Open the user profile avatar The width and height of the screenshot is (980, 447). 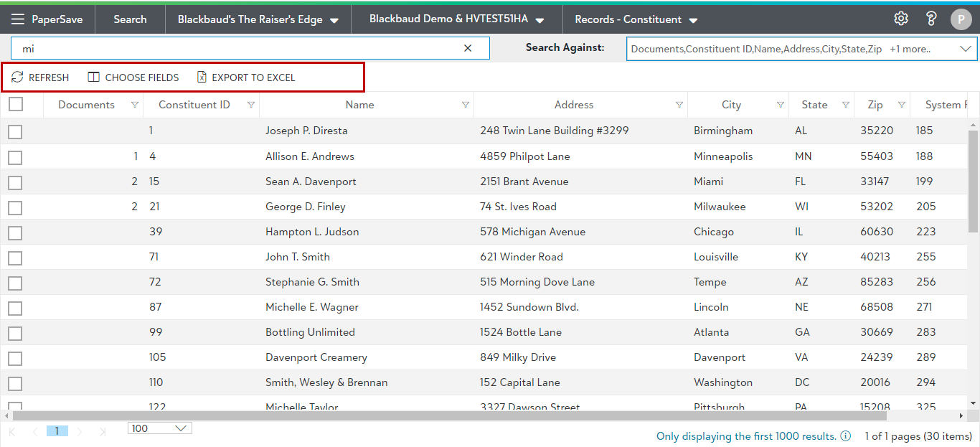pyautogui.click(x=961, y=19)
